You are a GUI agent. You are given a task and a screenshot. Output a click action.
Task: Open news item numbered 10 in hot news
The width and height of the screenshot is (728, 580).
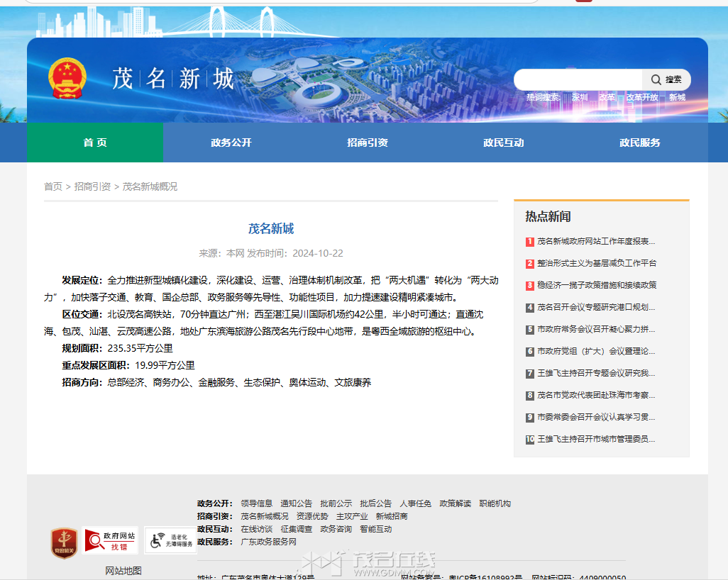click(595, 440)
